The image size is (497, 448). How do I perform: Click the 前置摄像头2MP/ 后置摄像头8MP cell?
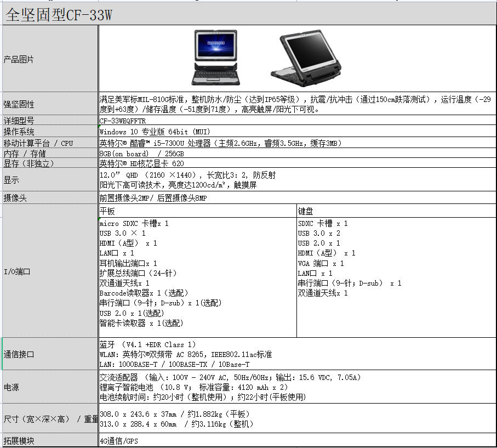click(x=298, y=198)
